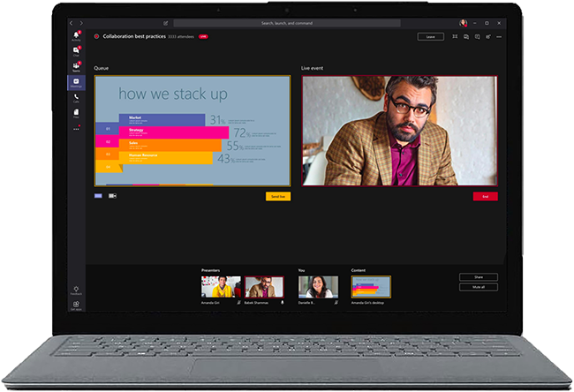
Task: Click the Queue slide preview
Action: tap(193, 131)
